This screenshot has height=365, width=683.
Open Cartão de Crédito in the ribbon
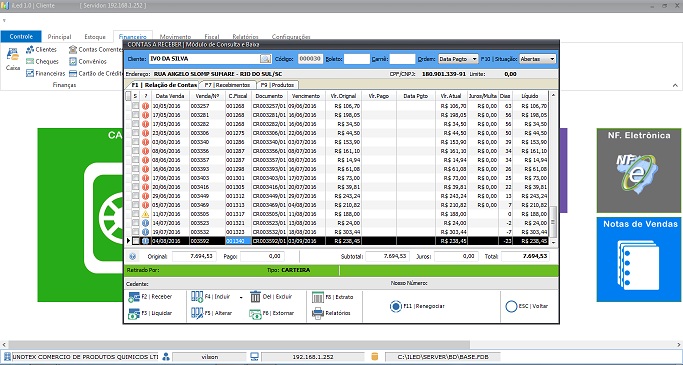click(x=95, y=74)
